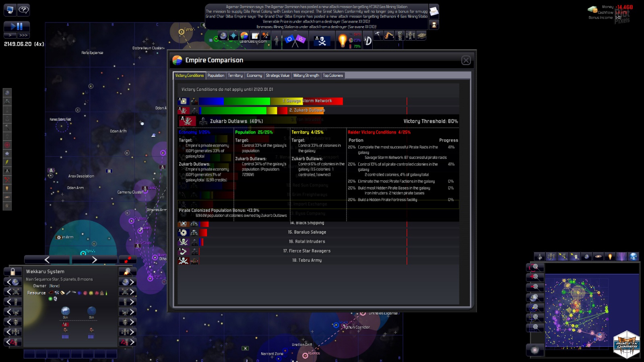Toggle the selection panel padlock
Image resolution: width=644 pixels, height=362 pixels.
tap(12, 271)
